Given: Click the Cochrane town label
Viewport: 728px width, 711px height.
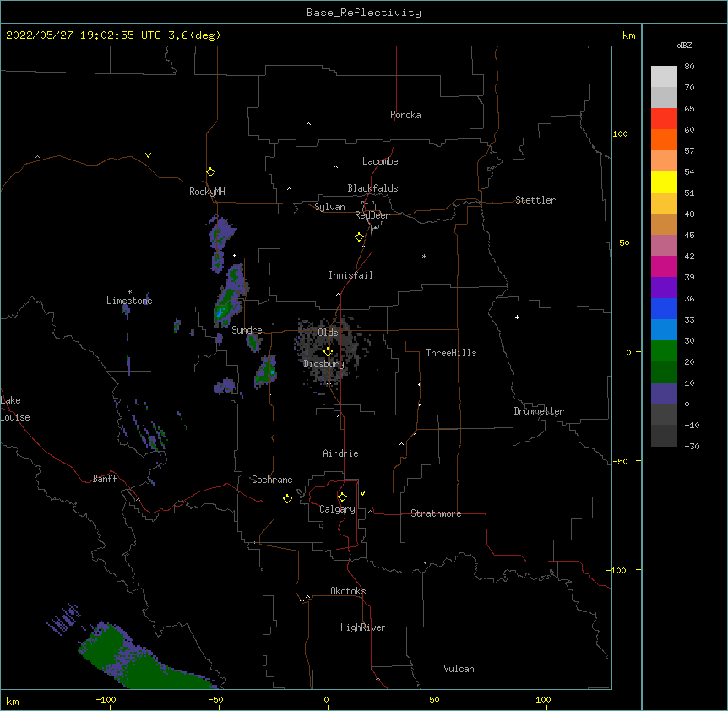Looking at the screenshot, I should coord(272,480).
